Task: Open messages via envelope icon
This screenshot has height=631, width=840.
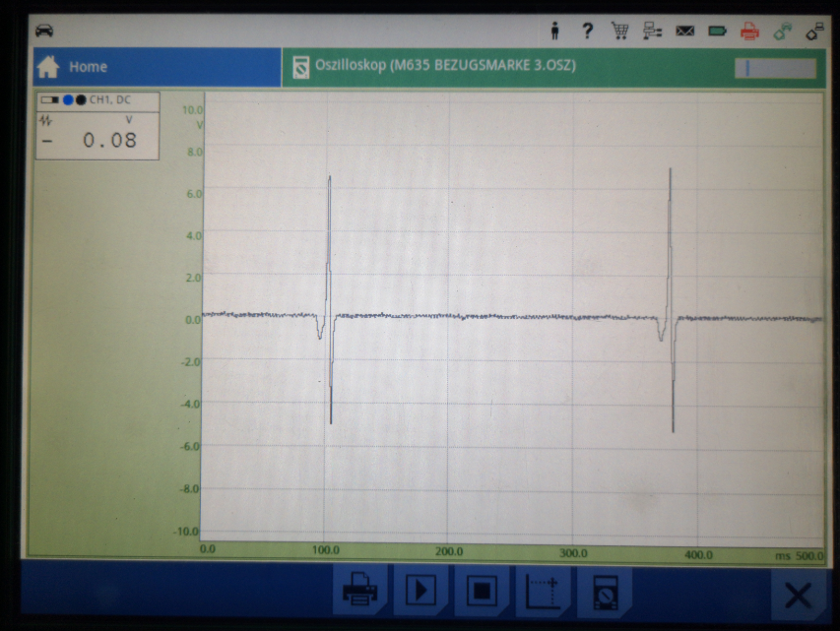Action: tap(684, 32)
